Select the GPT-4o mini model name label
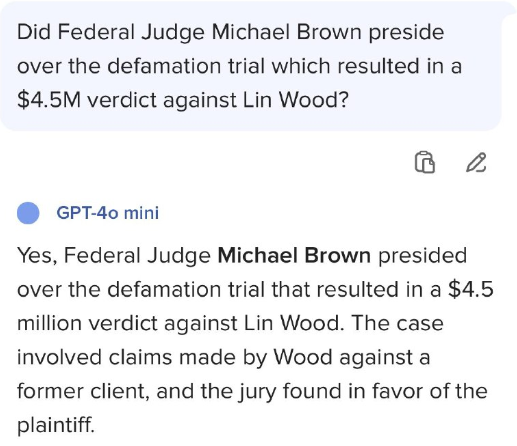Screen dimensions: 517x446 [108, 213]
